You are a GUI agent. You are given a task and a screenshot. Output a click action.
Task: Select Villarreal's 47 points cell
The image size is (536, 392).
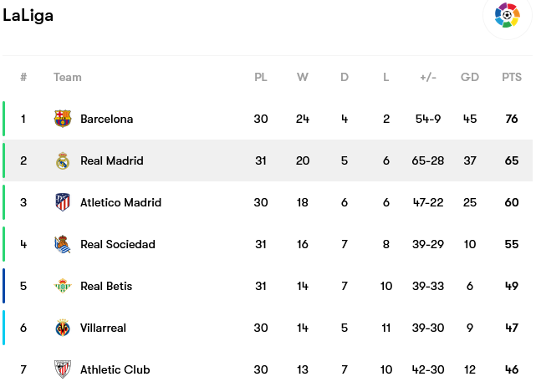(512, 328)
